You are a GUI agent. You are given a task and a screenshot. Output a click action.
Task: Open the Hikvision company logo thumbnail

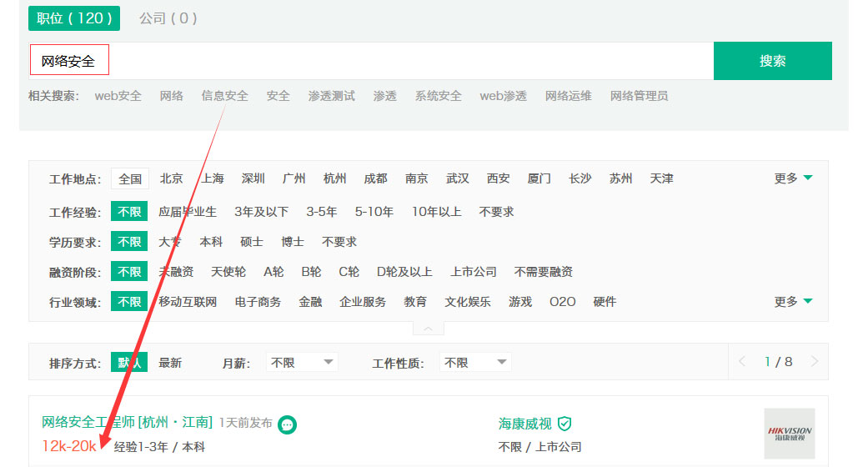tap(789, 433)
